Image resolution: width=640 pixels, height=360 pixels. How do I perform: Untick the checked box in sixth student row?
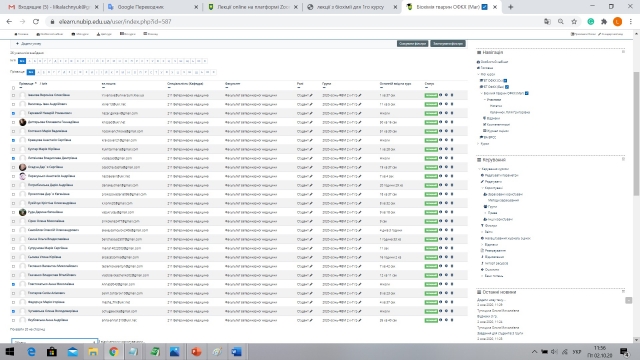click(x=13, y=140)
